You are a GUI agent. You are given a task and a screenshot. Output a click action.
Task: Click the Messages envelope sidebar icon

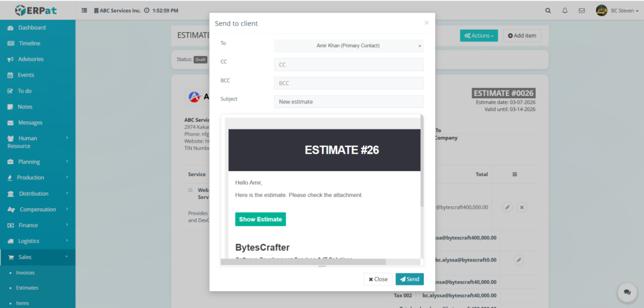(11, 123)
